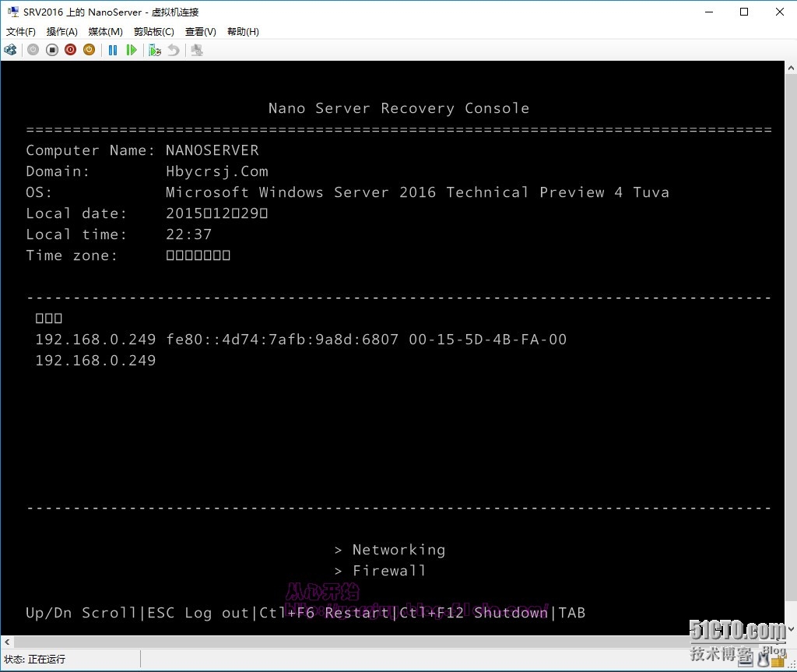The height and width of the screenshot is (672, 797).
Task: Open the 帮助(H) menu
Action: (x=243, y=32)
